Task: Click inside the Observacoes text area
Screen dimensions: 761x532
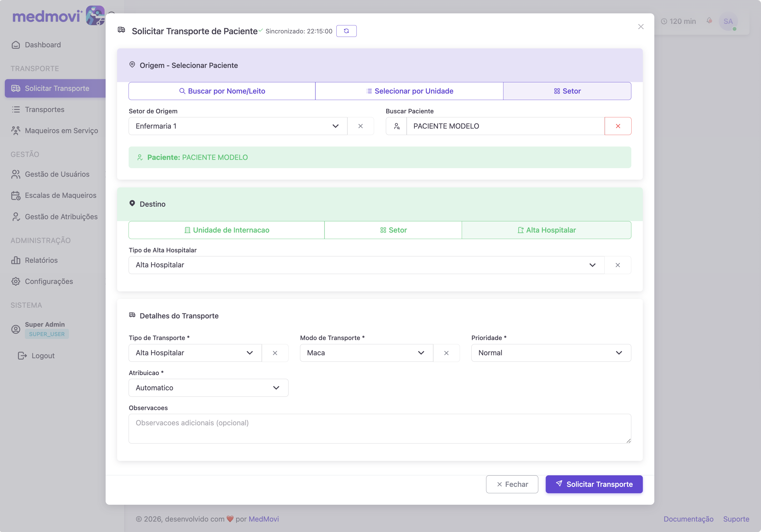Action: point(380,428)
